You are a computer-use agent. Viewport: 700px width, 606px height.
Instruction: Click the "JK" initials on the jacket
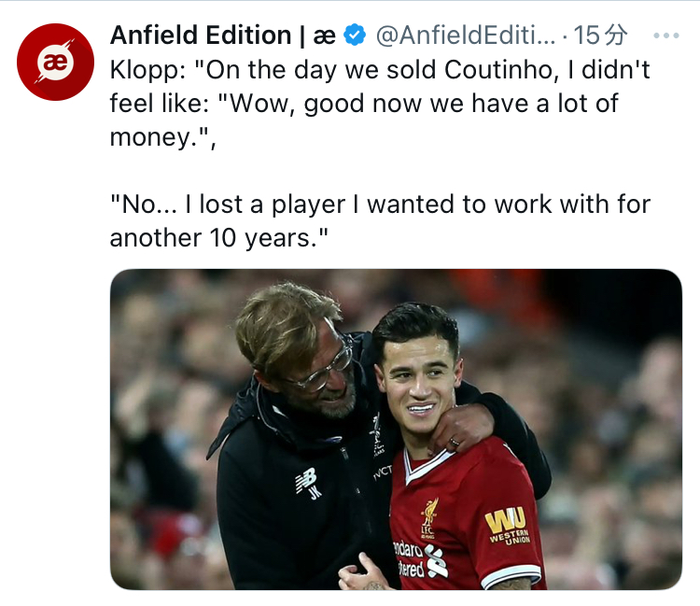click(315, 495)
